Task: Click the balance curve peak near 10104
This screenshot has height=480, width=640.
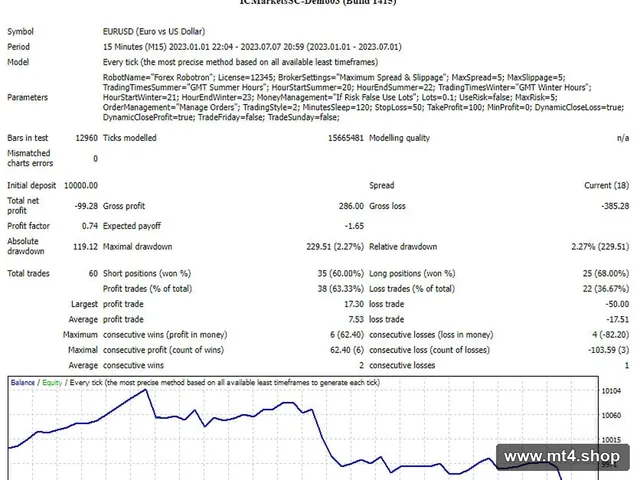Action: click(x=145, y=390)
